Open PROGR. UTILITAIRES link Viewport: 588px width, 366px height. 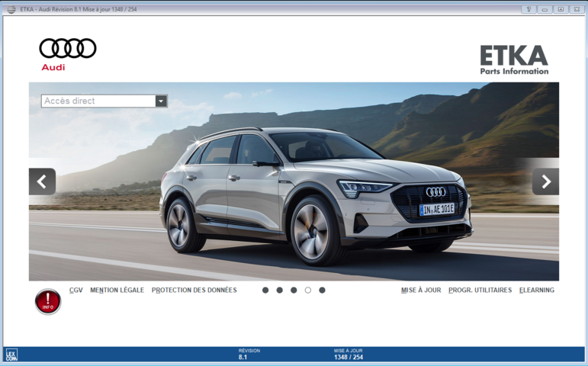coord(480,291)
